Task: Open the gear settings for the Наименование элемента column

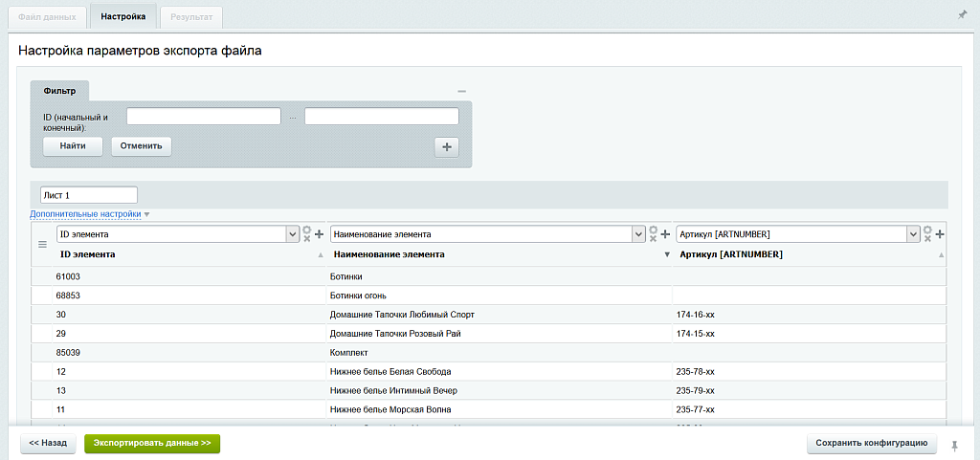Action: click(653, 231)
